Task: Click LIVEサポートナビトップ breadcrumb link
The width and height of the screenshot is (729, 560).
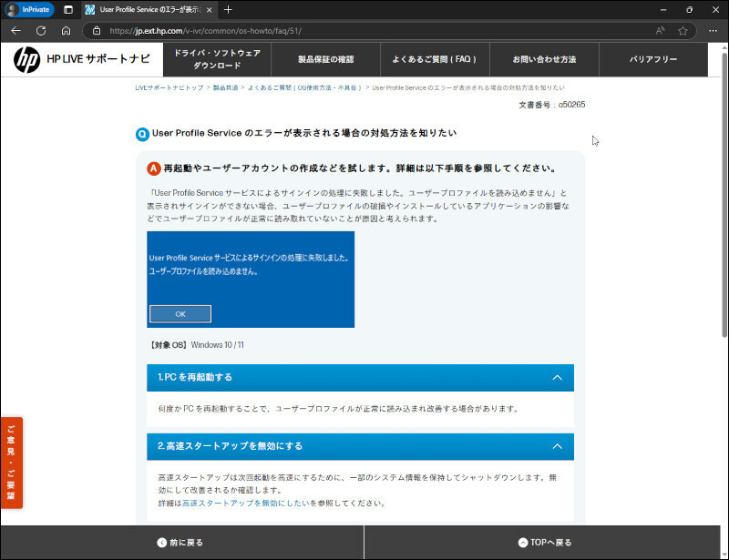Action: [x=169, y=87]
